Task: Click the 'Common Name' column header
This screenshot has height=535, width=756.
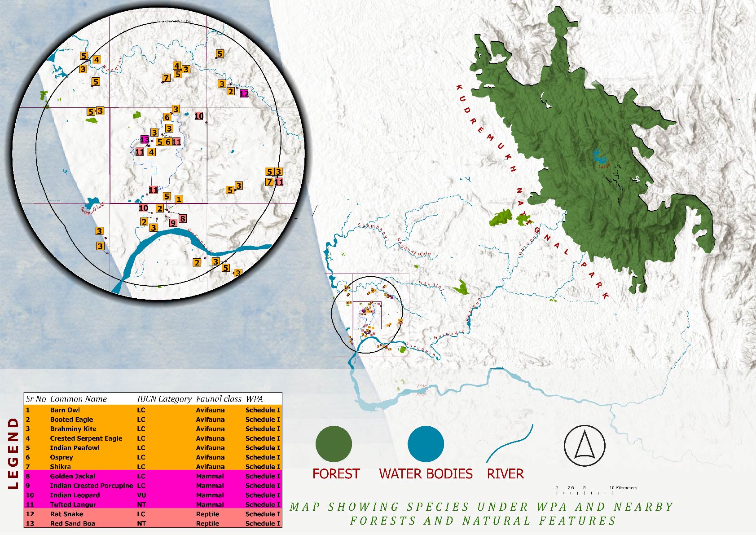Action: pos(79,399)
